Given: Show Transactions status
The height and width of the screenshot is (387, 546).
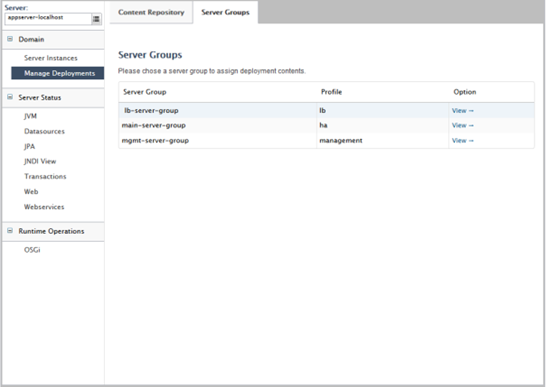Looking at the screenshot, I should coord(45,176).
